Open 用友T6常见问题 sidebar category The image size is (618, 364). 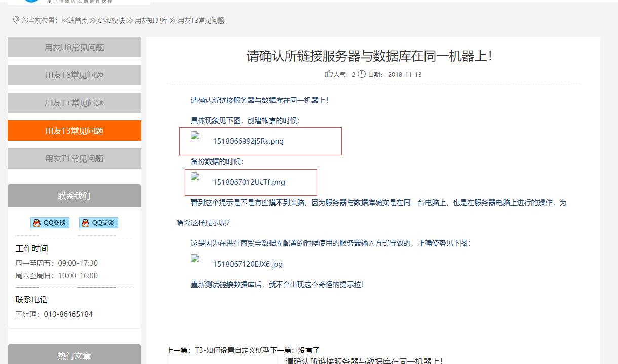pyautogui.click(x=74, y=75)
